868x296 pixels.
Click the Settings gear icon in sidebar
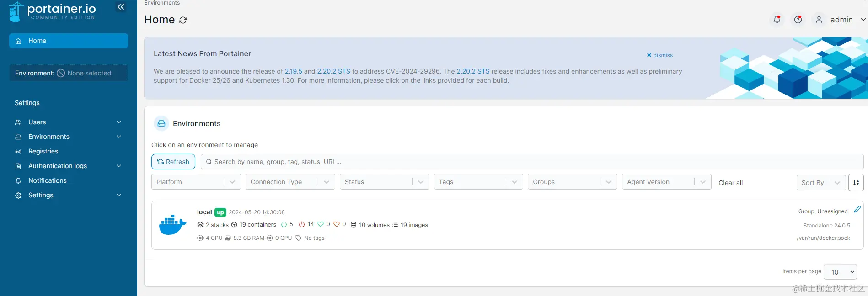(x=18, y=196)
